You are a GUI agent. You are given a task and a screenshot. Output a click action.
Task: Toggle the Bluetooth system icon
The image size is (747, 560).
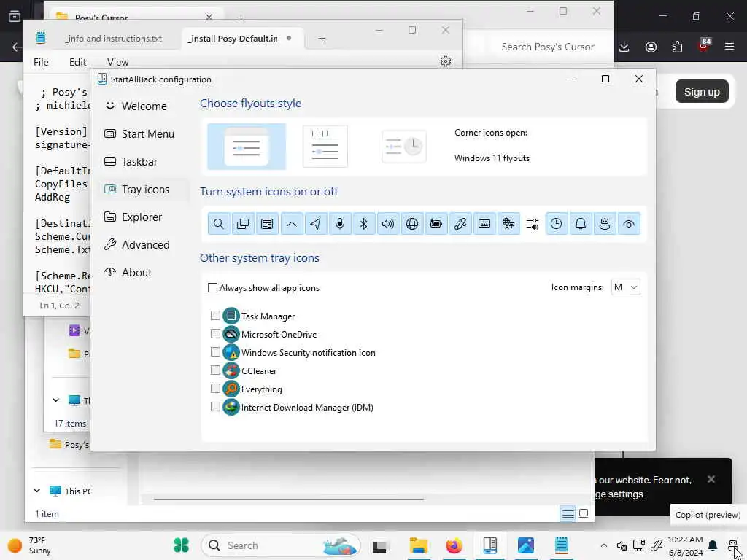click(364, 224)
